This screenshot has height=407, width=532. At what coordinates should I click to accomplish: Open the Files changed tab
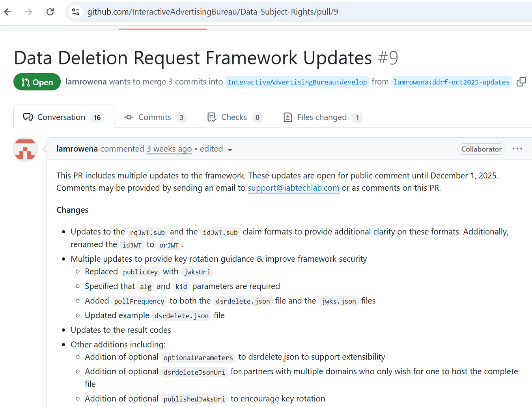click(x=323, y=117)
